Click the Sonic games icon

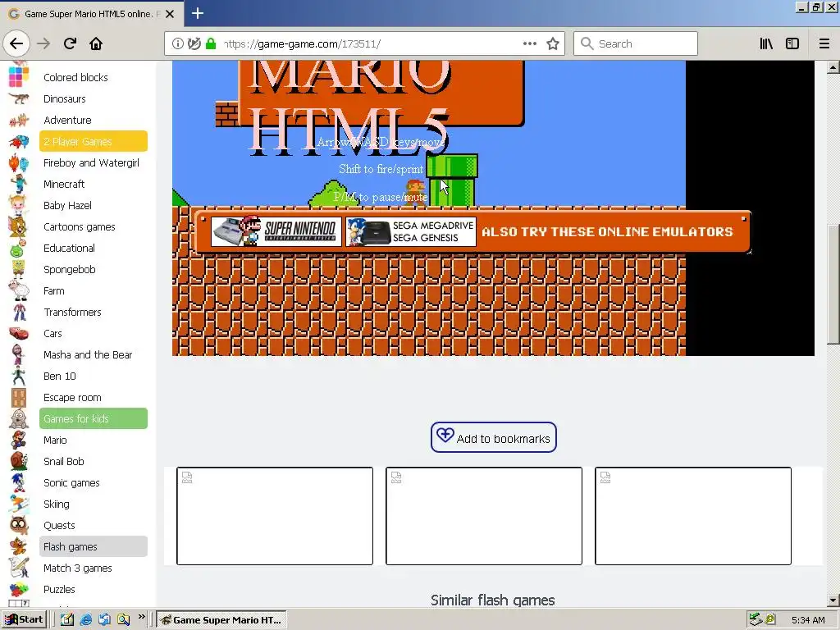[19, 482]
